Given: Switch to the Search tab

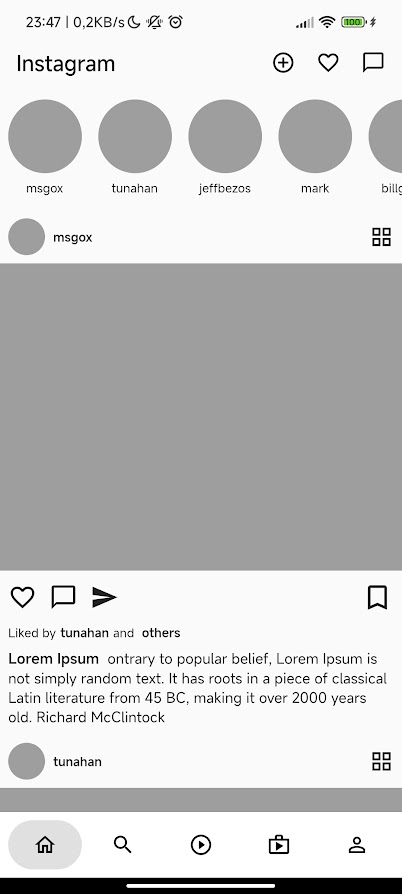Looking at the screenshot, I should tap(123, 844).
